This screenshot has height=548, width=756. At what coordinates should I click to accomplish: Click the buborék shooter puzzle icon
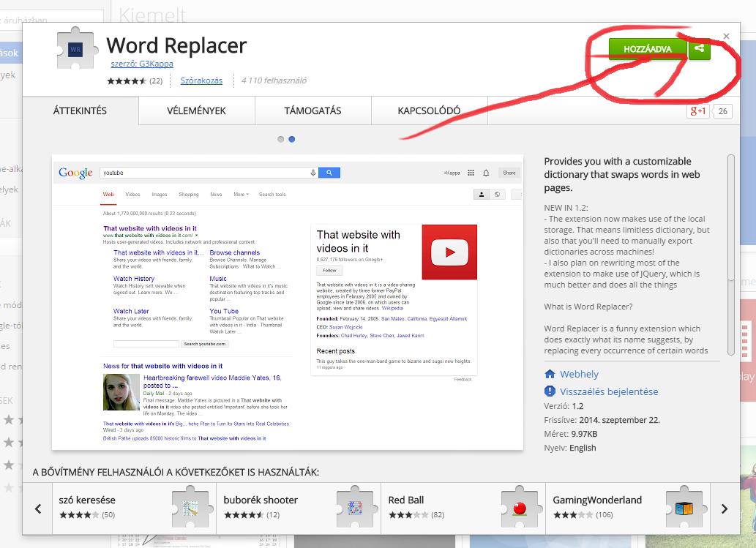pos(356,507)
